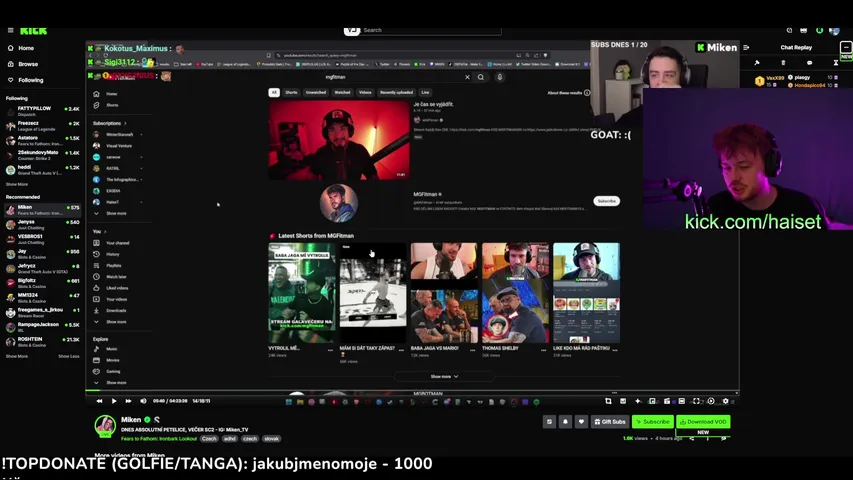
Task: Expand the YouTube You section chevron
Action: [105, 232]
